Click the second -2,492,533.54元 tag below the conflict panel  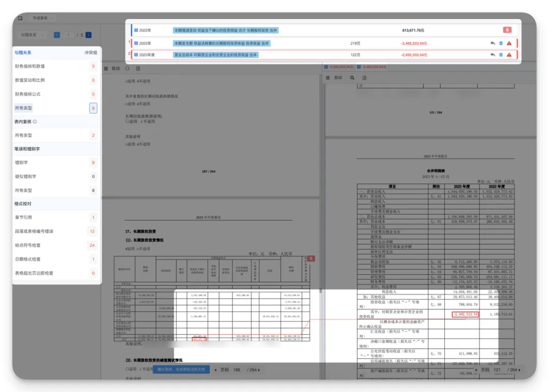coord(372,67)
